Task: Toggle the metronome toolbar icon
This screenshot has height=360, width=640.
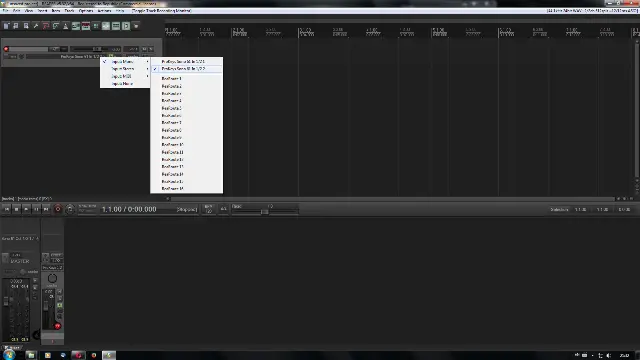Action: click(x=66, y=26)
